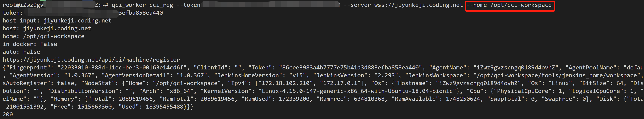The image size is (644, 119).
Task: Click the 200 status code line
Action: [8, 115]
